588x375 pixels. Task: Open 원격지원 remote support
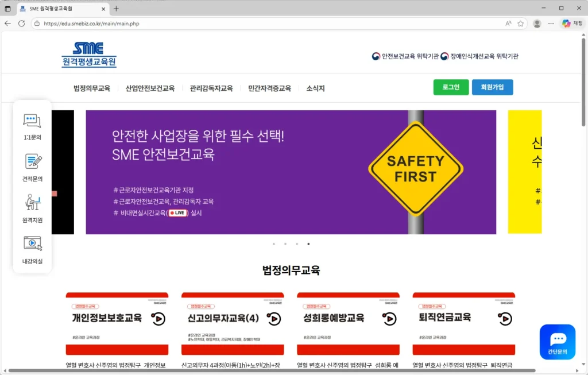tap(32, 207)
